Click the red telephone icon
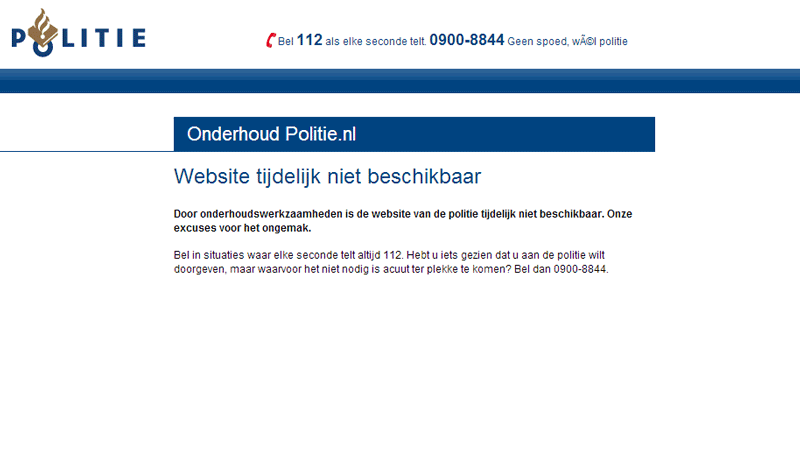The width and height of the screenshot is (800, 450). (271, 40)
